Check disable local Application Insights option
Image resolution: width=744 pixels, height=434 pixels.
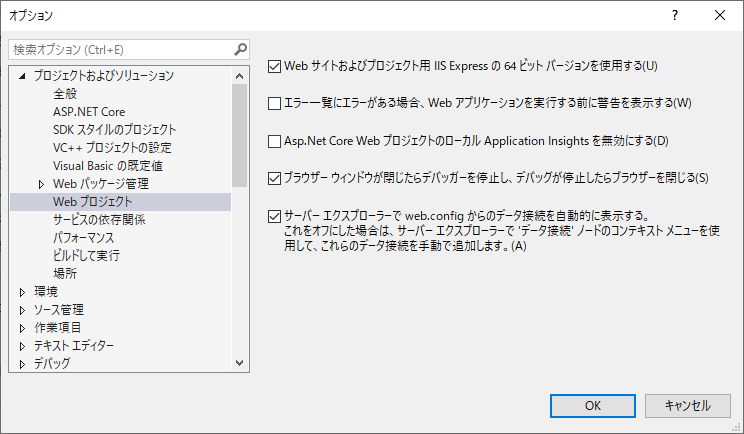coord(276,141)
